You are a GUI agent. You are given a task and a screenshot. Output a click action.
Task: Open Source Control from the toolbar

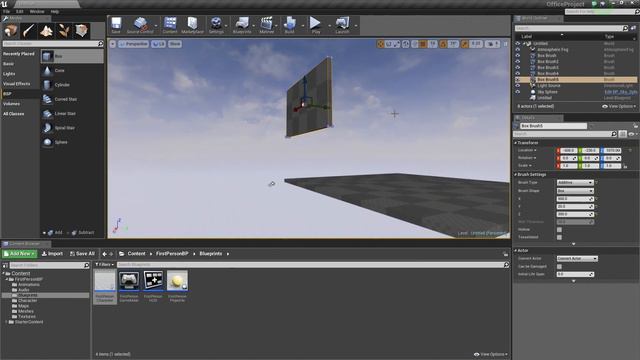140,25
